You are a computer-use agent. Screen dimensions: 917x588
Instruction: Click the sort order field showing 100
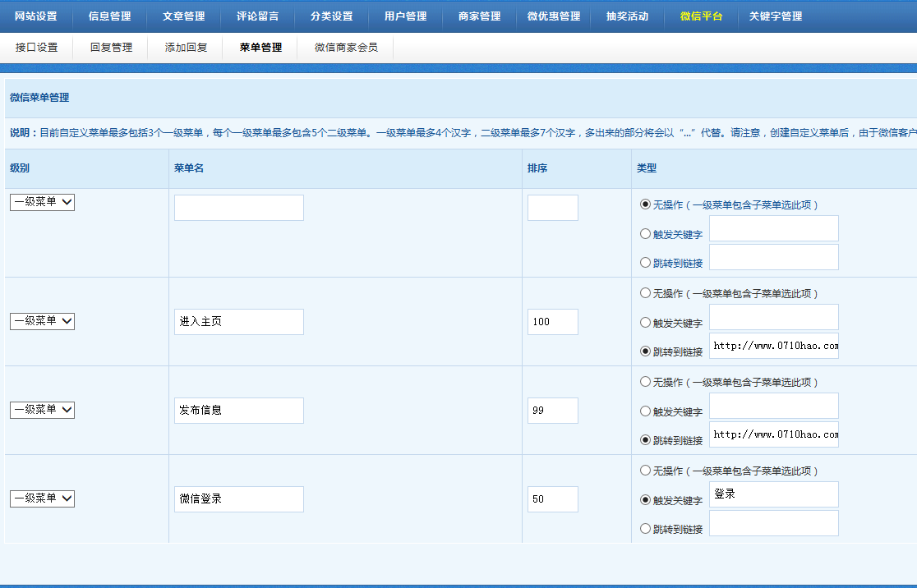click(x=552, y=322)
